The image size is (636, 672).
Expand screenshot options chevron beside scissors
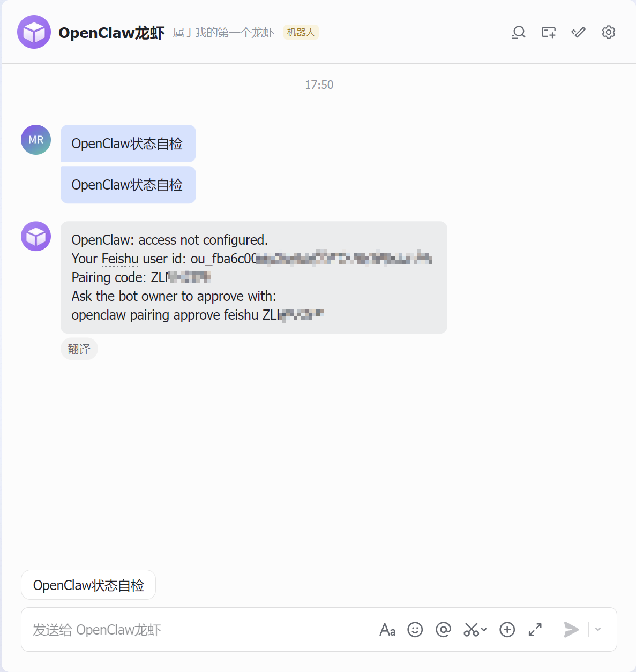[484, 630]
